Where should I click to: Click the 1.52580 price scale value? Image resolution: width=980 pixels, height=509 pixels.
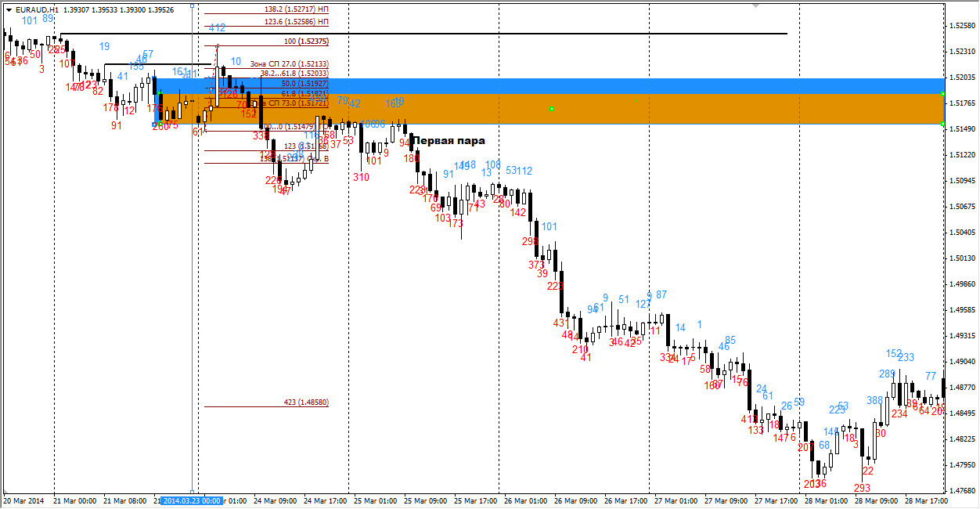click(x=961, y=26)
